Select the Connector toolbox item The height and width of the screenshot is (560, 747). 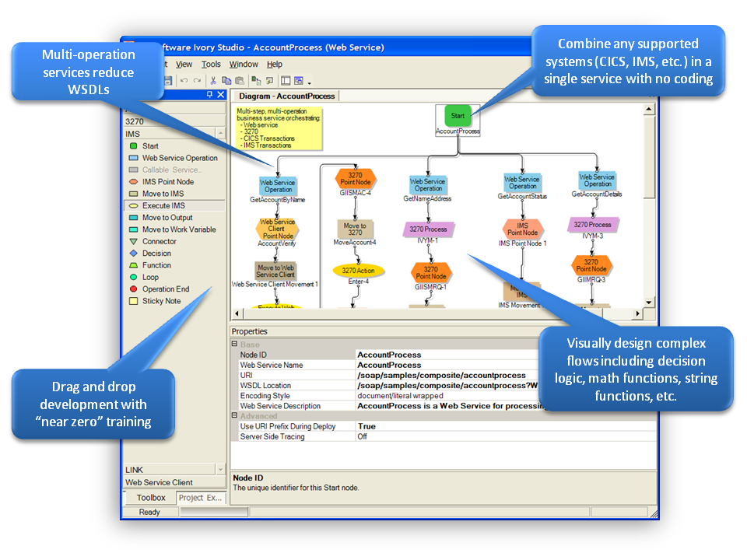coord(153,241)
